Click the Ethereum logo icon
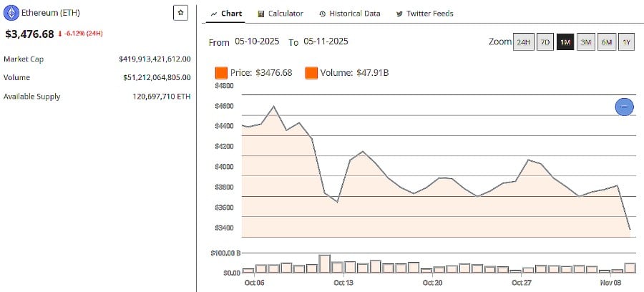644x292 pixels. pyautogui.click(x=11, y=14)
